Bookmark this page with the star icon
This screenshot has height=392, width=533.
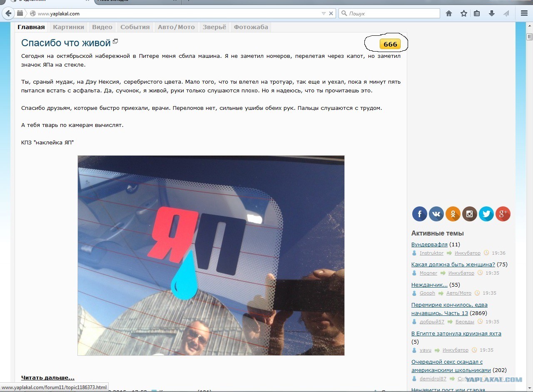(464, 13)
